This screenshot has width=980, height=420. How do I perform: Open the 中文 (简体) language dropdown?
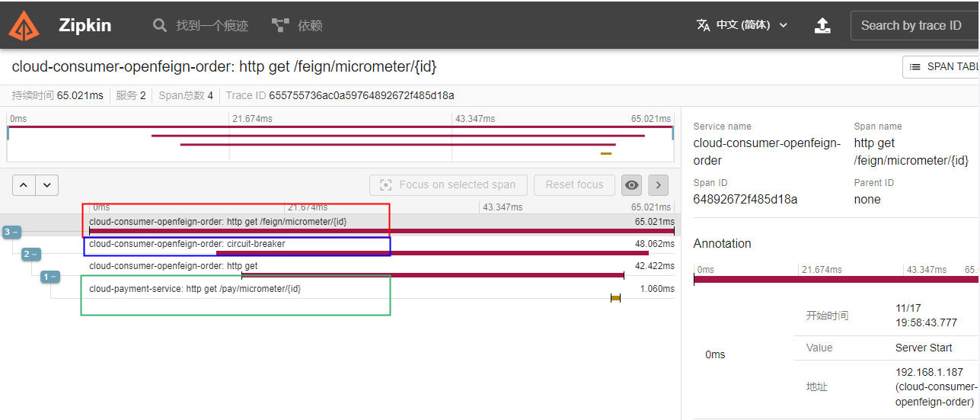pos(742,25)
